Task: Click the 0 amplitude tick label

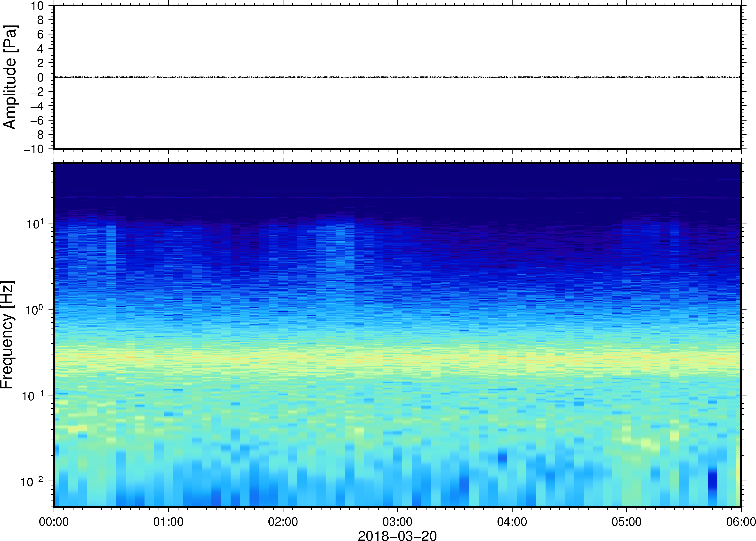Action: 41,77
